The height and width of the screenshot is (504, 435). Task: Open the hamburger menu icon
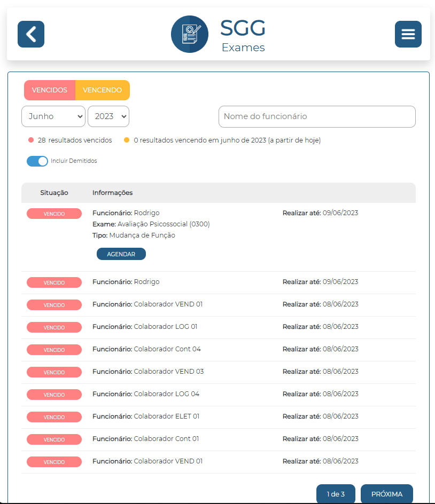click(x=408, y=34)
